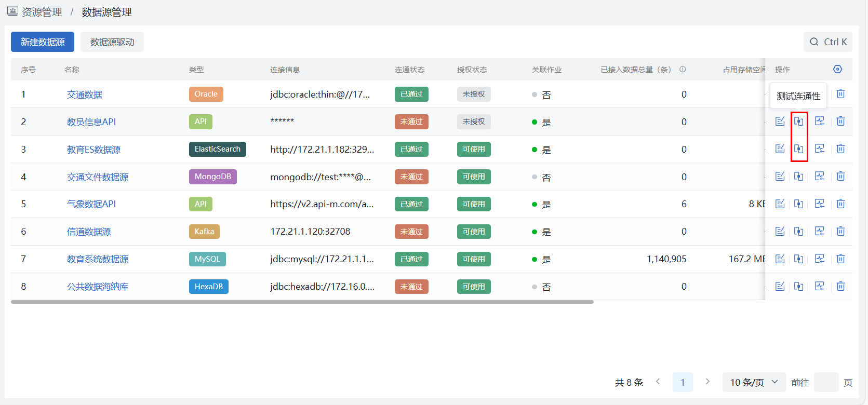Click the 未授权 status of 交通数据
Screen dimensions: 868x405
pyautogui.click(x=474, y=94)
